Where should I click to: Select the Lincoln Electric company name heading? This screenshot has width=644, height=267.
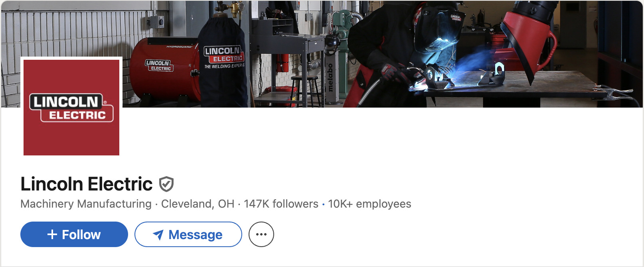(x=87, y=184)
